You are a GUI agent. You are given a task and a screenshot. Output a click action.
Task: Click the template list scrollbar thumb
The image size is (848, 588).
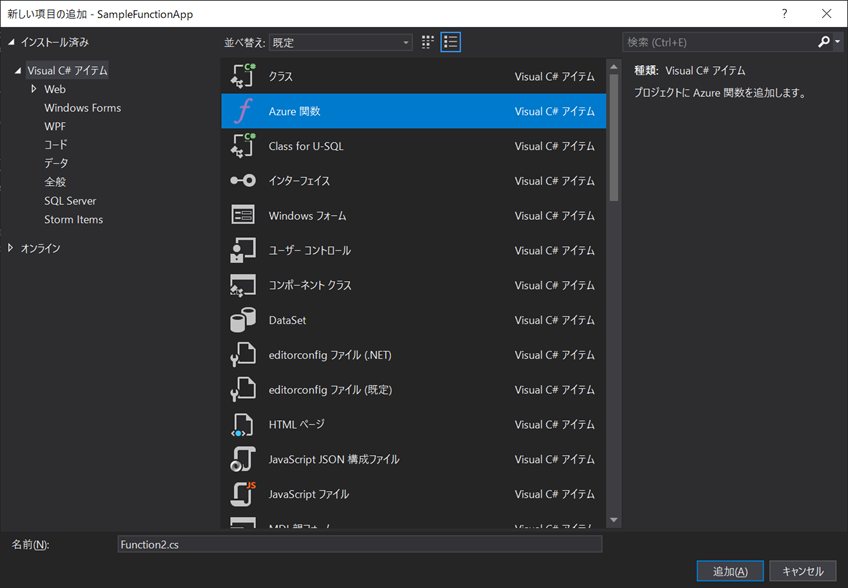pyautogui.click(x=614, y=137)
